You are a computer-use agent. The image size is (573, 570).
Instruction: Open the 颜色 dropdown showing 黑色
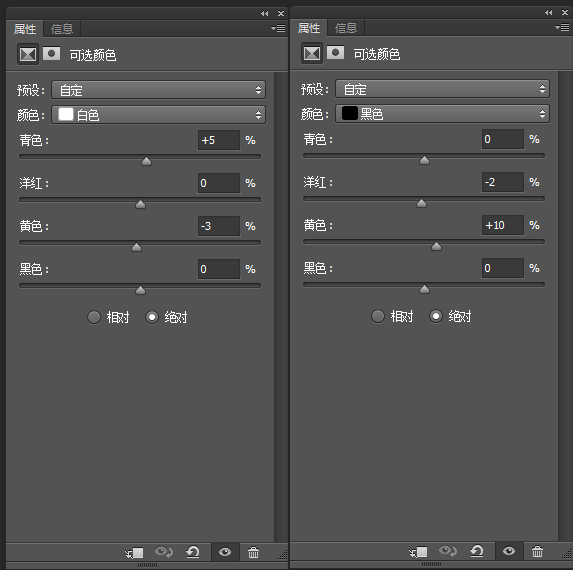click(x=442, y=114)
